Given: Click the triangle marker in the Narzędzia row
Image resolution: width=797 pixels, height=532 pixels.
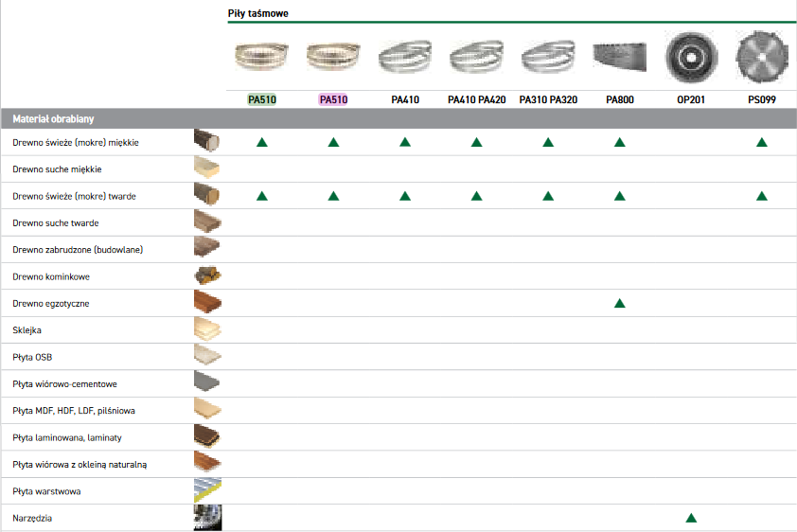Looking at the screenshot, I should (x=691, y=519).
